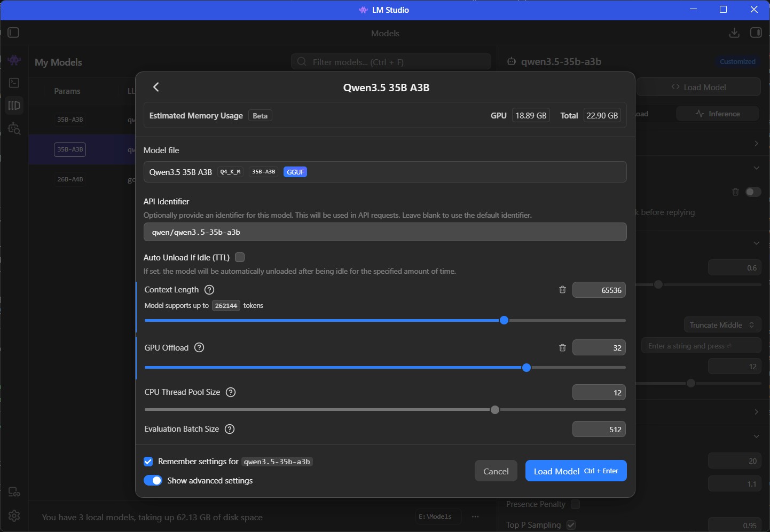Open the models directory options ellipsis
Image resolution: width=770 pixels, height=532 pixels.
[475, 517]
